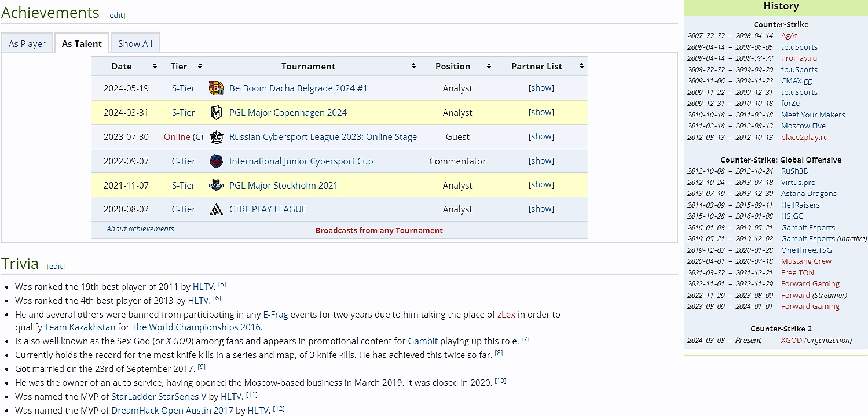Click the PGL Major Stockholm 2021 logo icon
Image resolution: width=868 pixels, height=417 pixels.
216,186
